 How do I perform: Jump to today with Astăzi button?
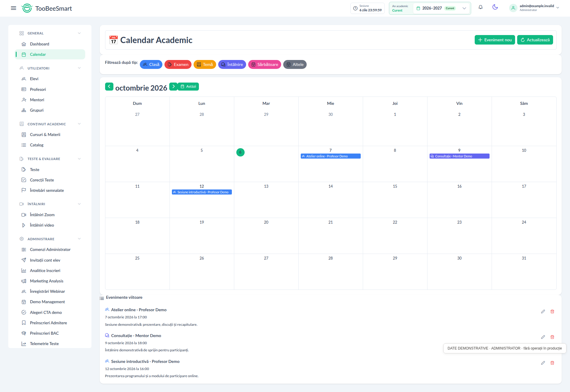pyautogui.click(x=188, y=86)
